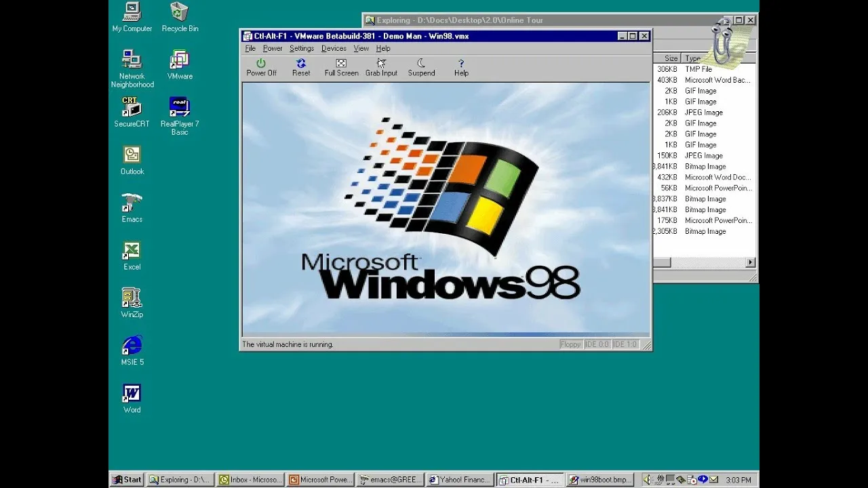This screenshot has width=868, height=488.
Task: Click the 56KB Microsoft PowerPoint row
Action: pos(704,188)
